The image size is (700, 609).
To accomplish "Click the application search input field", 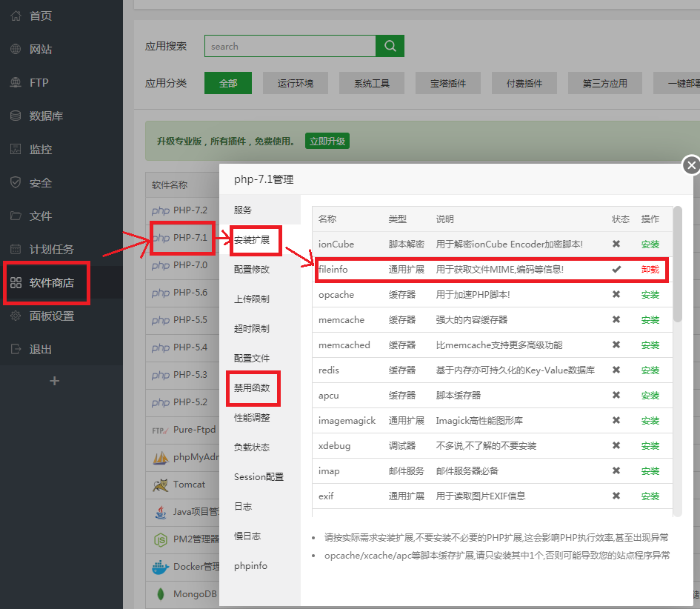I will click(x=290, y=45).
